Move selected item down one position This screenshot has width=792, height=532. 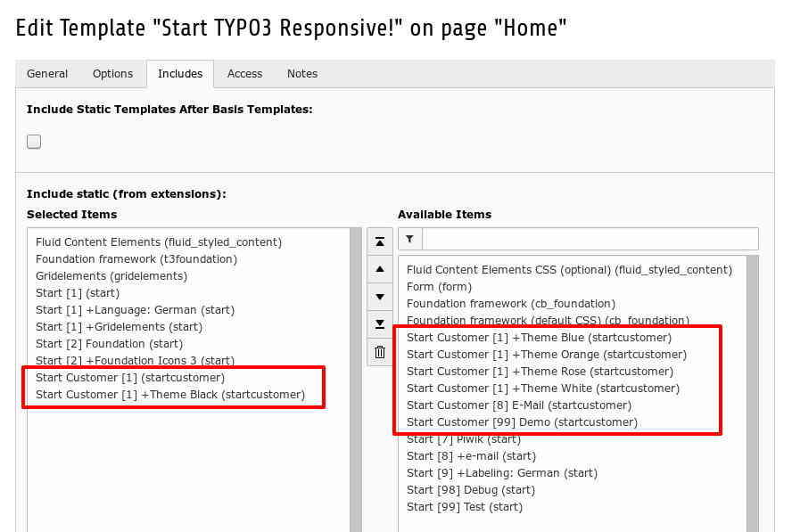[x=380, y=297]
